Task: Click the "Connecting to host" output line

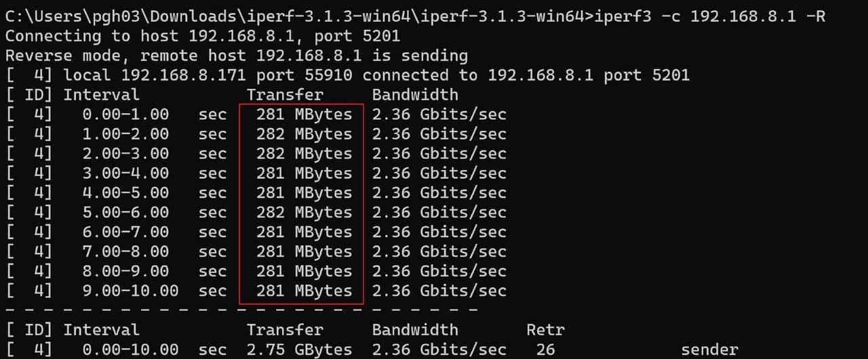Action: [202, 36]
